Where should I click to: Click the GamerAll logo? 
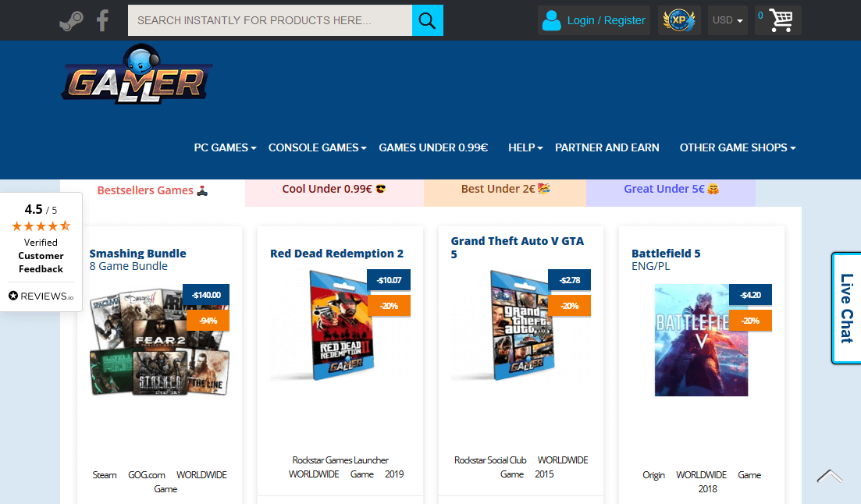137,75
